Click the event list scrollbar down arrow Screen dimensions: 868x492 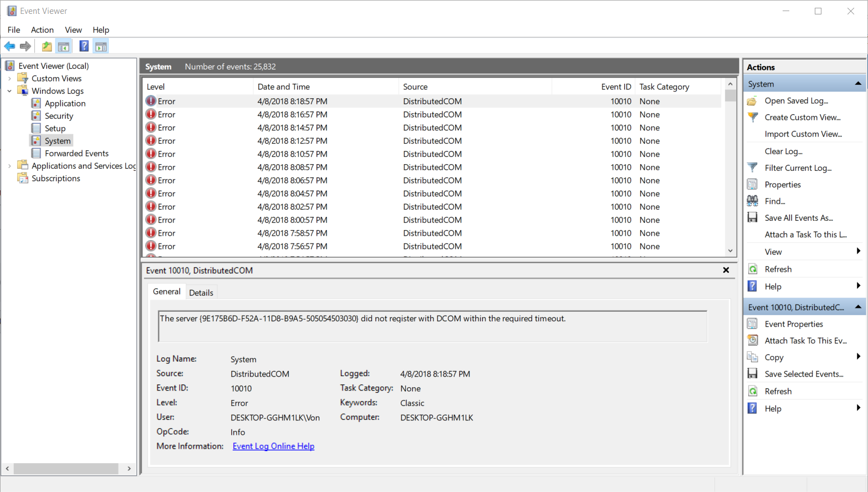click(x=730, y=251)
